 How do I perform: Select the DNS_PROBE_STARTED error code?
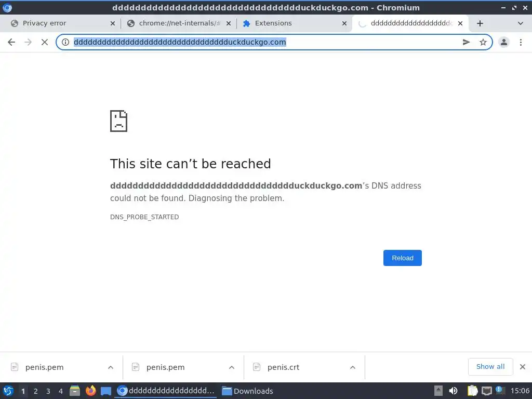click(144, 217)
